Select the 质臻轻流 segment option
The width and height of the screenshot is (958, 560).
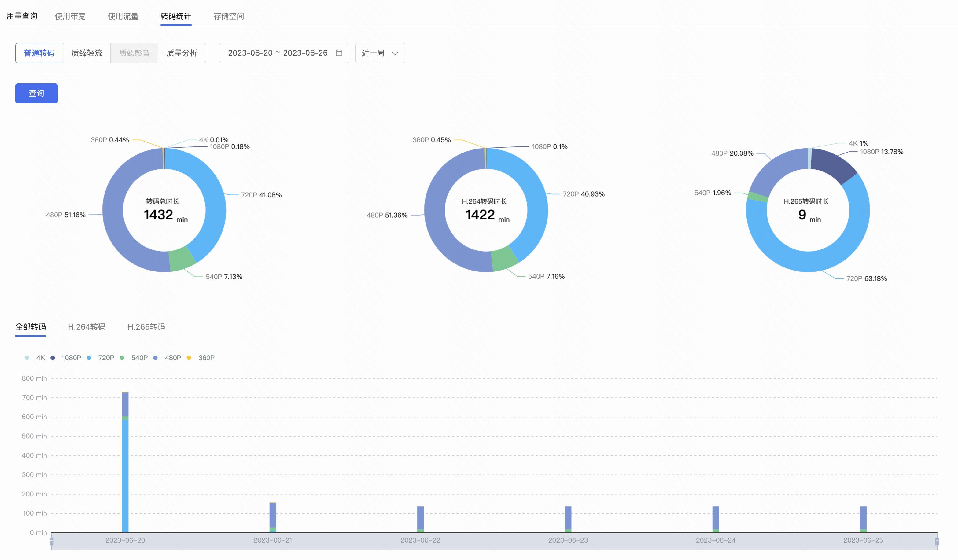87,53
